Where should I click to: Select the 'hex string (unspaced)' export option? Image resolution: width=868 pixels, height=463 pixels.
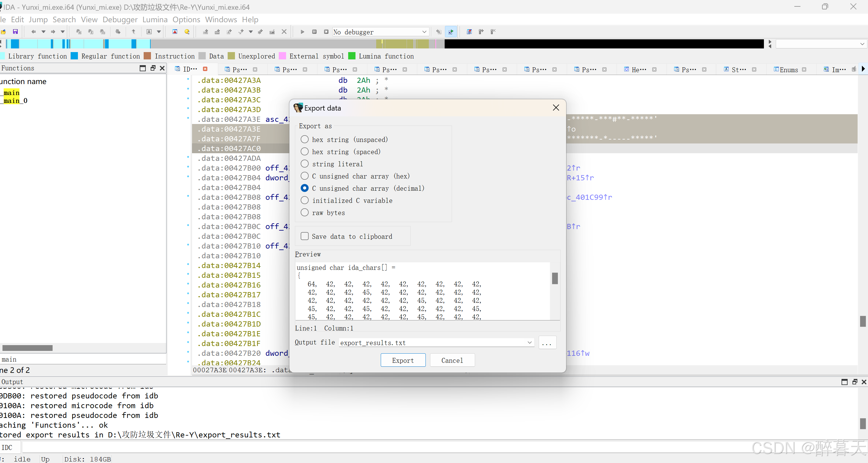point(304,139)
